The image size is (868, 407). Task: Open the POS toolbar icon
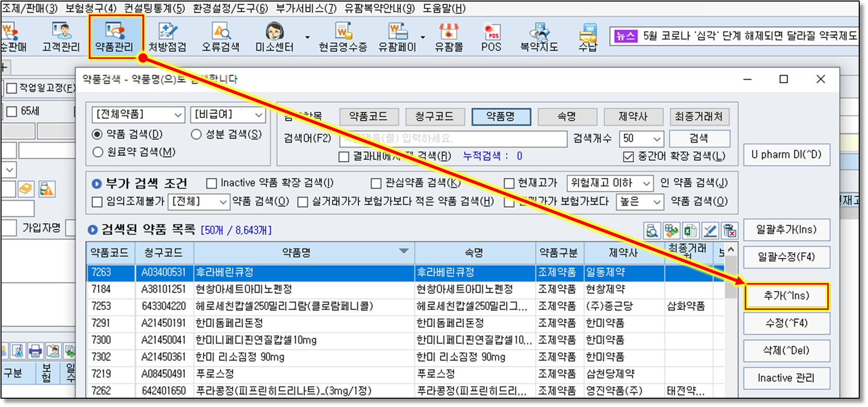491,36
